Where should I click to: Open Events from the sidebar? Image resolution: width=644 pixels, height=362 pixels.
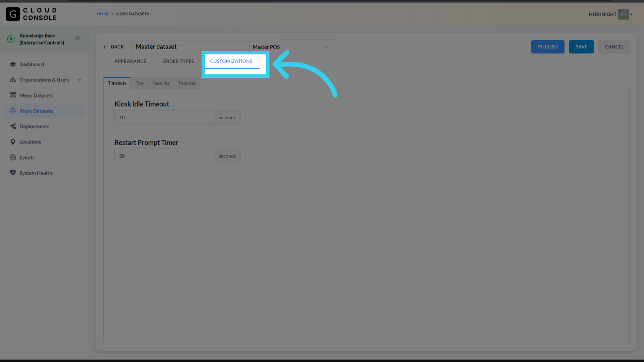tap(45, 158)
